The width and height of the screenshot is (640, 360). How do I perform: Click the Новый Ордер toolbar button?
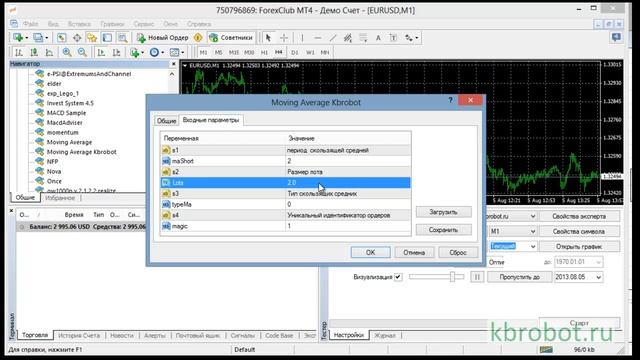pos(163,38)
